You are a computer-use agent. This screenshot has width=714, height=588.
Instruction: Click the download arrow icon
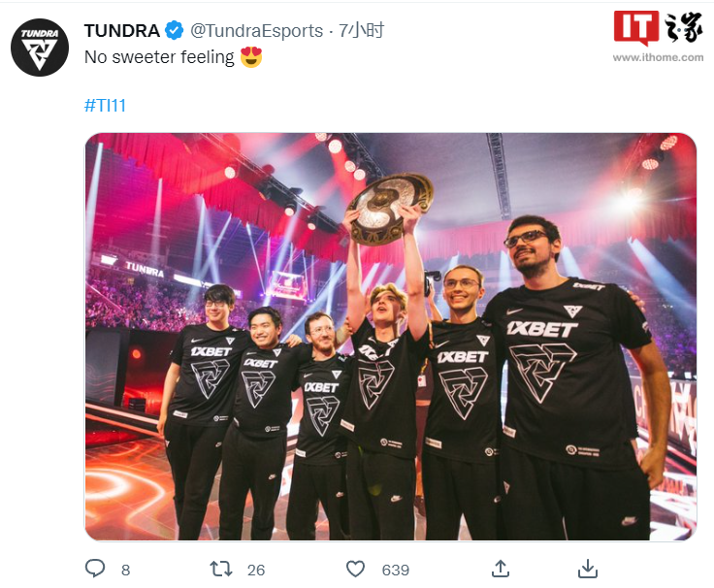[588, 569]
